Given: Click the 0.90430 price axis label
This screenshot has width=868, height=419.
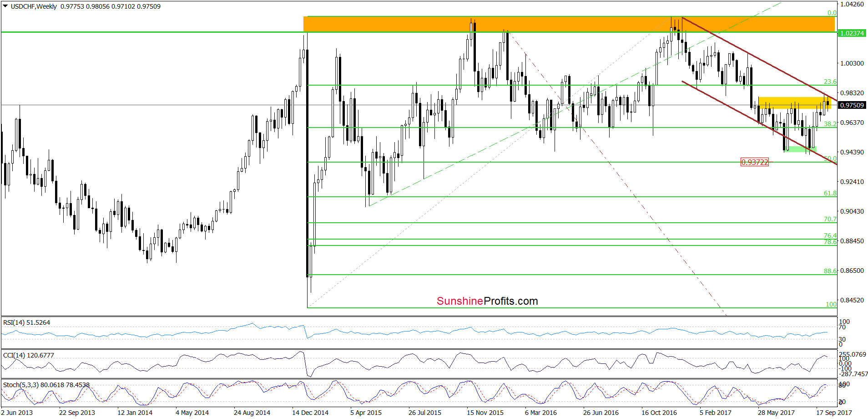Looking at the screenshot, I should [852, 211].
